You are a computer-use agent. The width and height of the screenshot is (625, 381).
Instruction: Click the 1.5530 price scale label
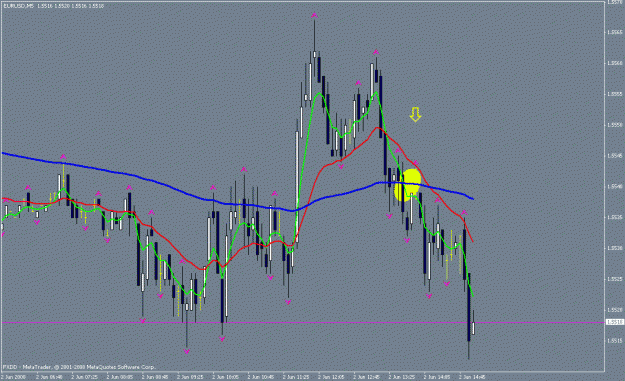615,248
